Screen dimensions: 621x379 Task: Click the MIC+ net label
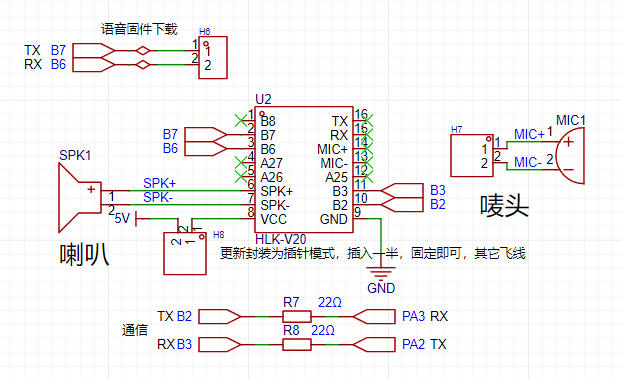[530, 135]
